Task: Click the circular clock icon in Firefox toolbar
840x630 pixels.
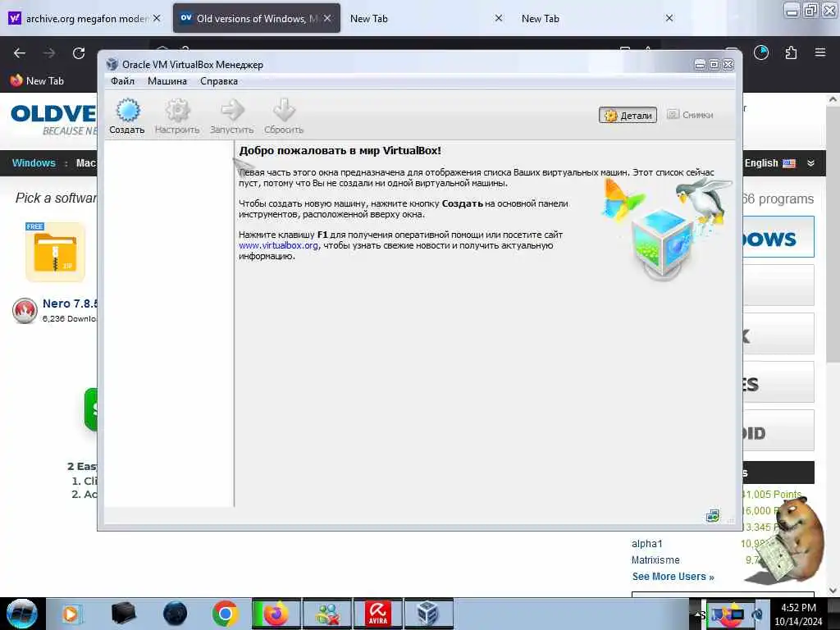Action: click(761, 52)
